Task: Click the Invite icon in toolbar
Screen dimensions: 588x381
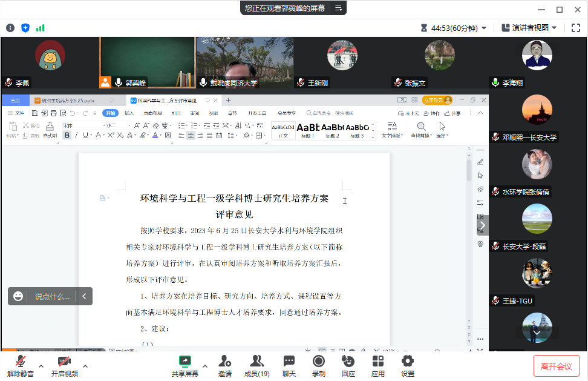Action: (x=224, y=362)
